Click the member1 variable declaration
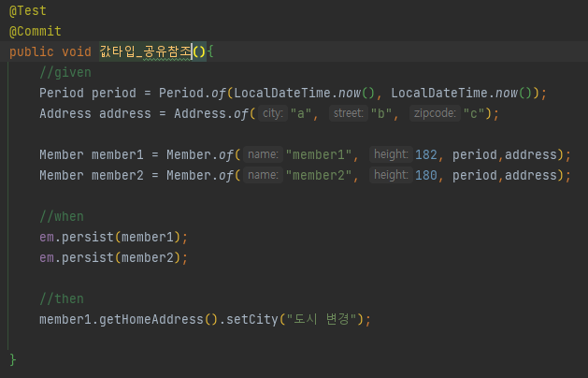Viewport: 588px width, 378px height. [118, 155]
